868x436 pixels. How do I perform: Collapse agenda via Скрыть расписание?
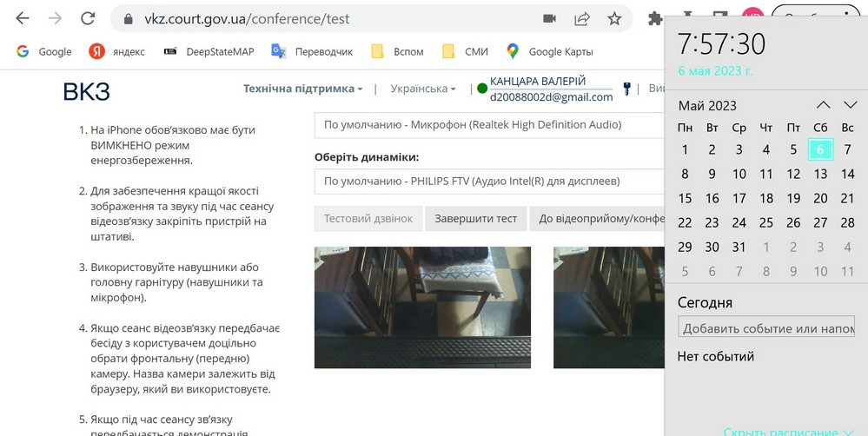[790, 432]
